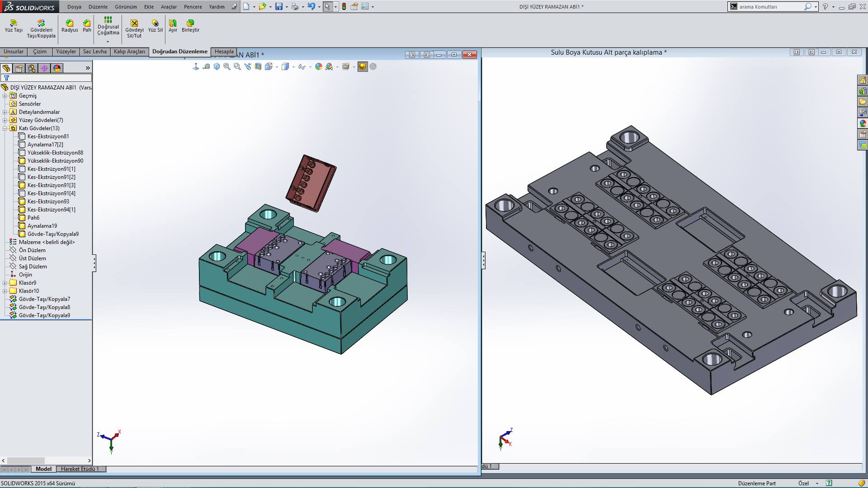Select Gövde-Taşı/Kopyala7 feature in tree
The width and height of the screenshot is (868, 488).
44,299
